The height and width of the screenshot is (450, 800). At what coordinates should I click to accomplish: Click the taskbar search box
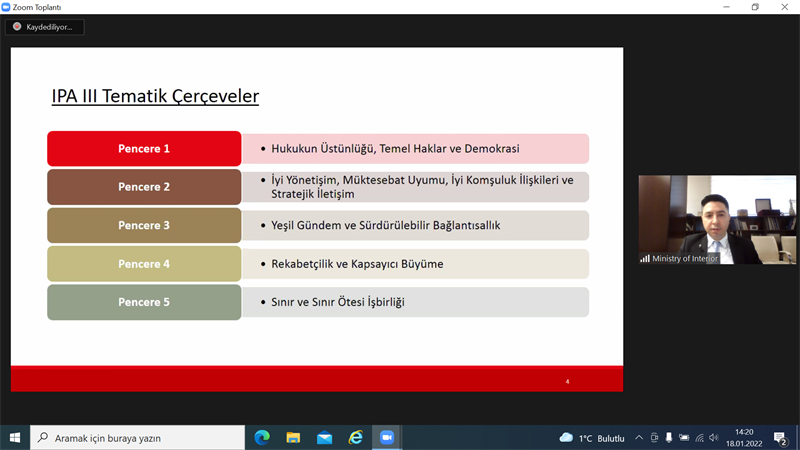pos(138,438)
